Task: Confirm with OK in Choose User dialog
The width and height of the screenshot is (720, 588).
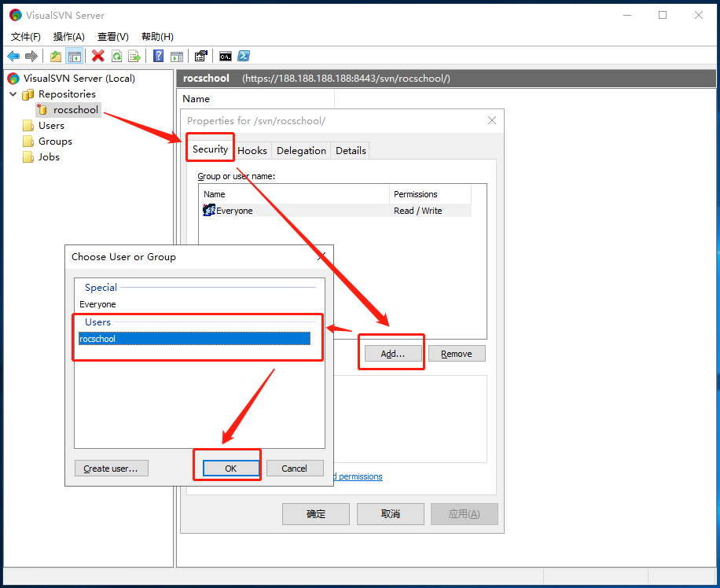Action: [231, 469]
